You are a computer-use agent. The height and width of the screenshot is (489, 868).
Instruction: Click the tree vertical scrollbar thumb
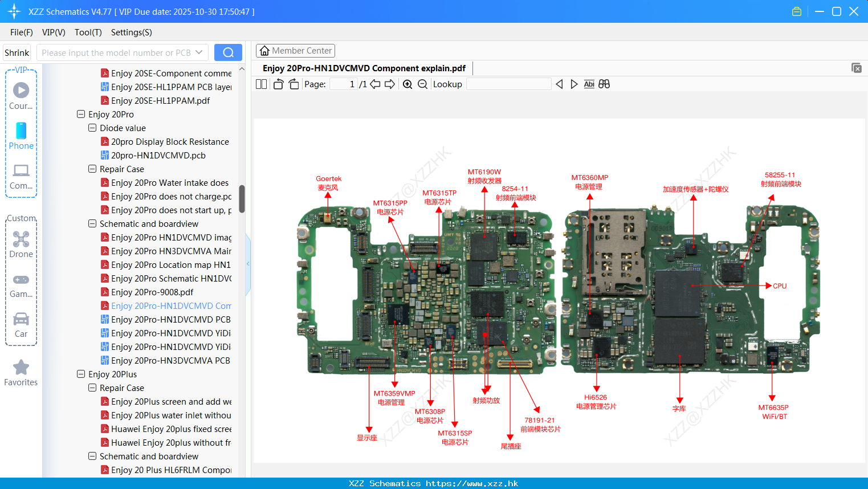242,199
